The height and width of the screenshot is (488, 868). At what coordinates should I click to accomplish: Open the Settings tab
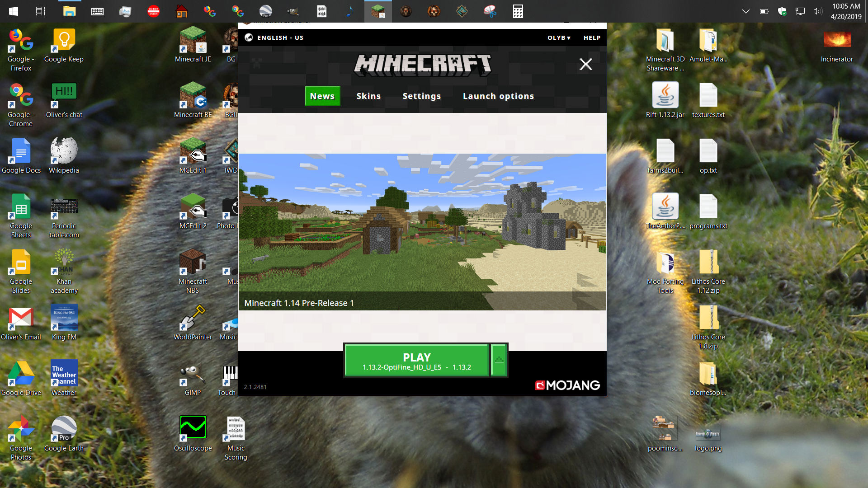(x=421, y=96)
